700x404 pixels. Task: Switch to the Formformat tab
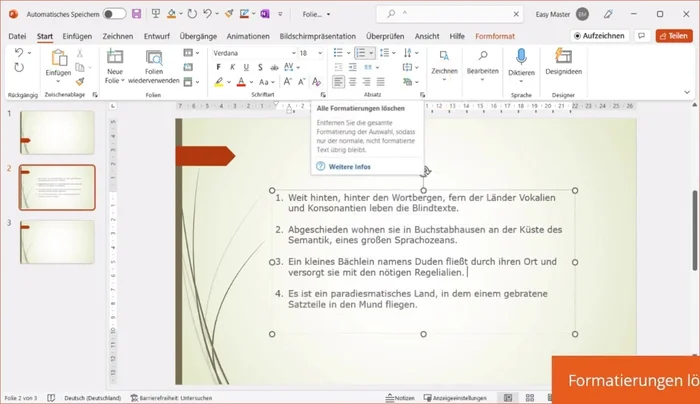495,36
